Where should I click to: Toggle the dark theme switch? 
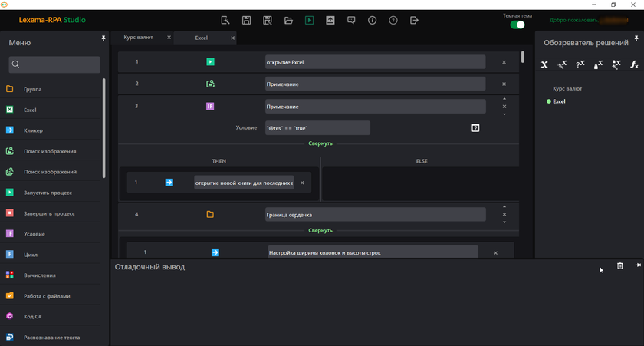(x=517, y=25)
